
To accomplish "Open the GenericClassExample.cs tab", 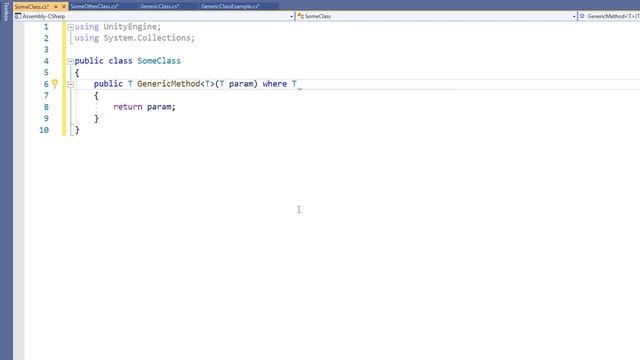I will [x=230, y=7].
